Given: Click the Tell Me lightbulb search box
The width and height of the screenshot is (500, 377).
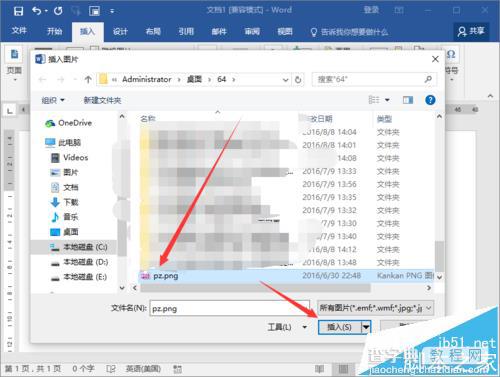Looking at the screenshot, I should (x=349, y=32).
